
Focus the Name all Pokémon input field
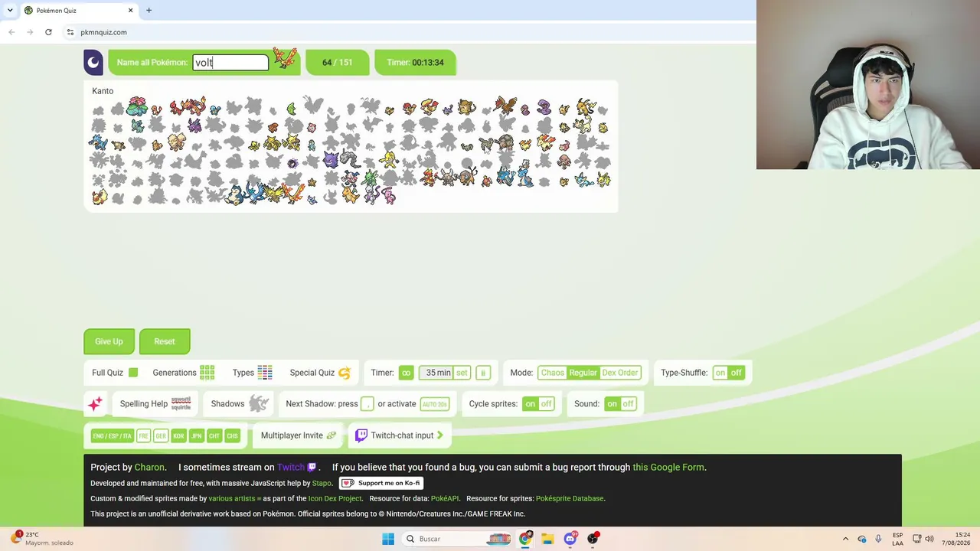[230, 63]
